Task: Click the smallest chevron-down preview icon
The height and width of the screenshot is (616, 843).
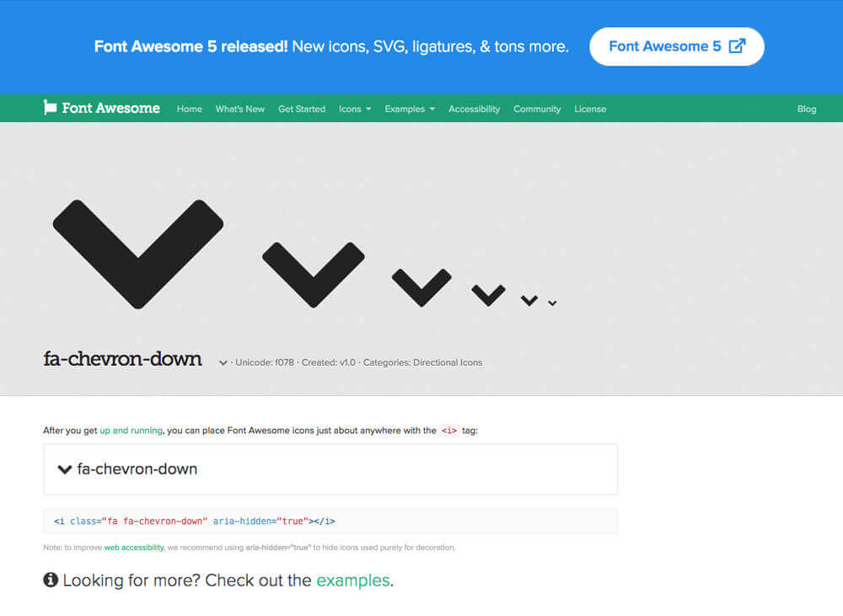Action: click(552, 303)
